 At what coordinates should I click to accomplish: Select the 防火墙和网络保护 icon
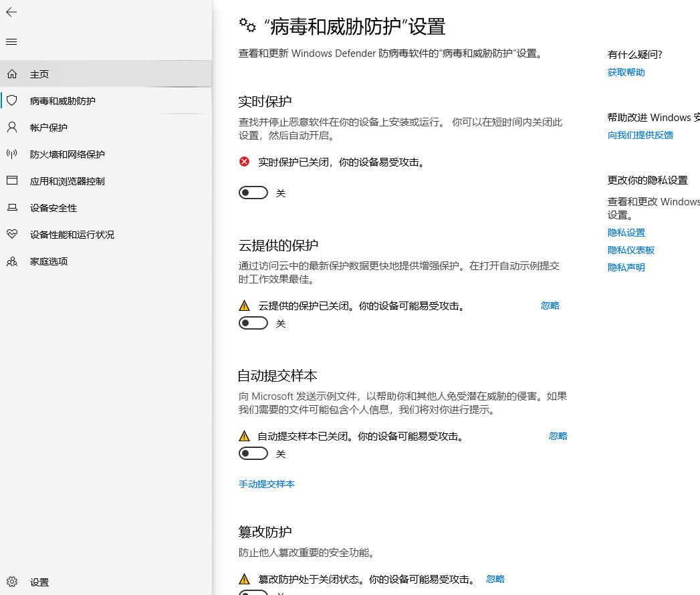12,154
